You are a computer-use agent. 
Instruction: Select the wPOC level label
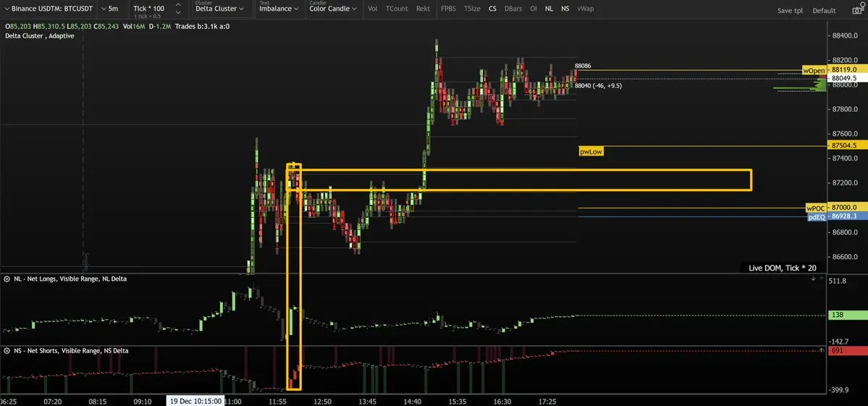[x=817, y=208]
